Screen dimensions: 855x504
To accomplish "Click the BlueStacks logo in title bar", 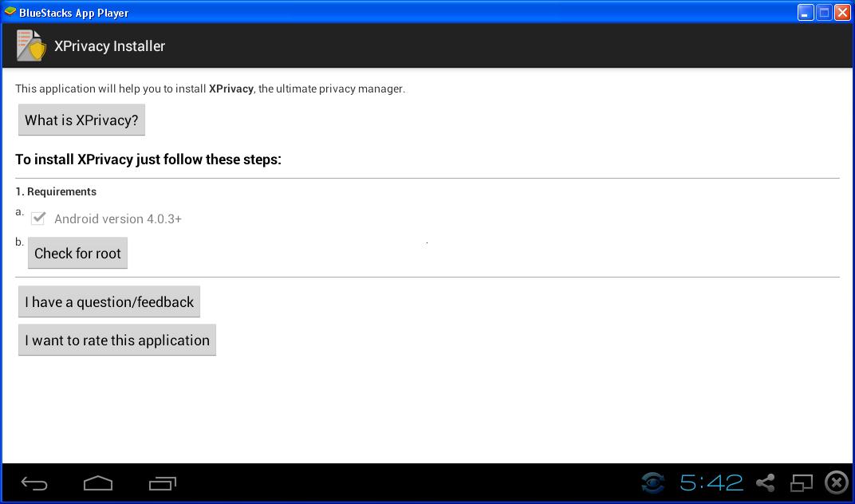I will [10, 11].
